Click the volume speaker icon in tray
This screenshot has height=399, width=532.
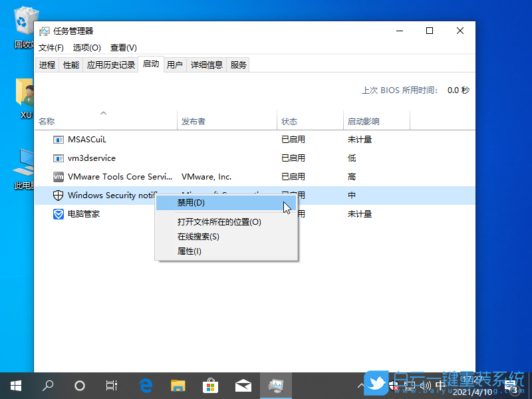[426, 384]
